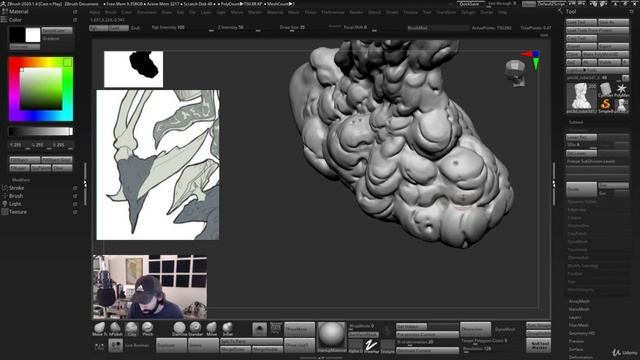640x360 pixels.
Task: Select the Pinch brush icon
Action: click(147, 328)
